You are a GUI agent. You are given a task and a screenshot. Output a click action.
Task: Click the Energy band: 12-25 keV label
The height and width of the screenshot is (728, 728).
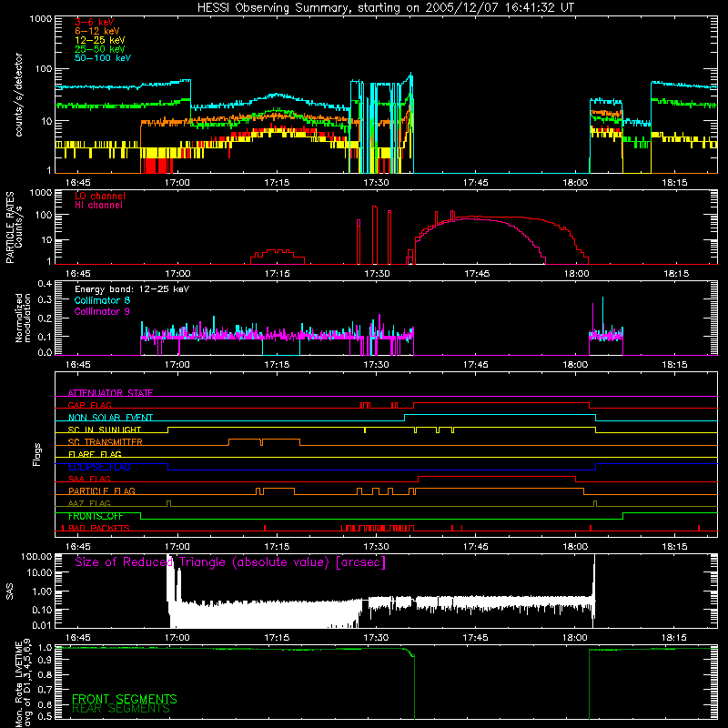(x=132, y=289)
